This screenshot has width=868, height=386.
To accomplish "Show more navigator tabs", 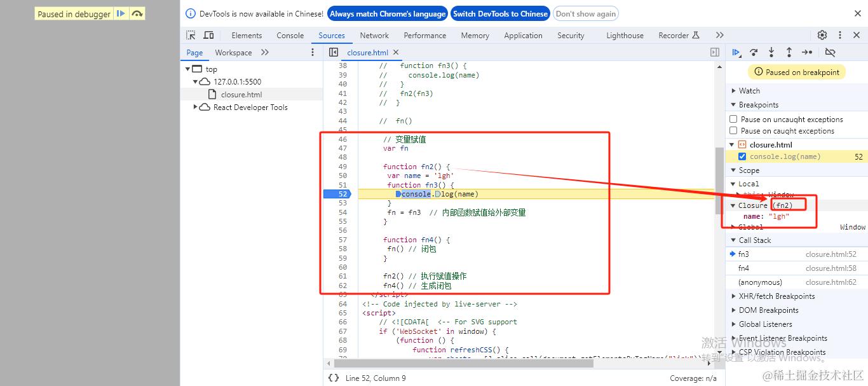I will coord(265,53).
